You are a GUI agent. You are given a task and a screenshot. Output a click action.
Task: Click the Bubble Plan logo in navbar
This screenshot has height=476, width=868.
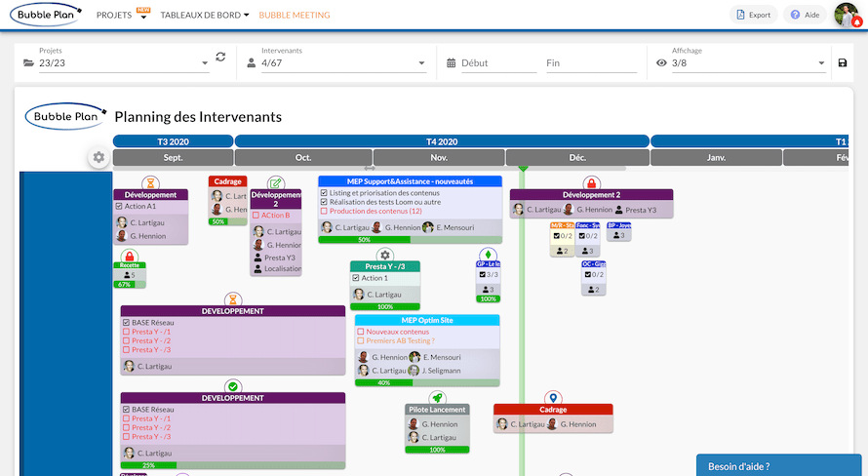46,15
